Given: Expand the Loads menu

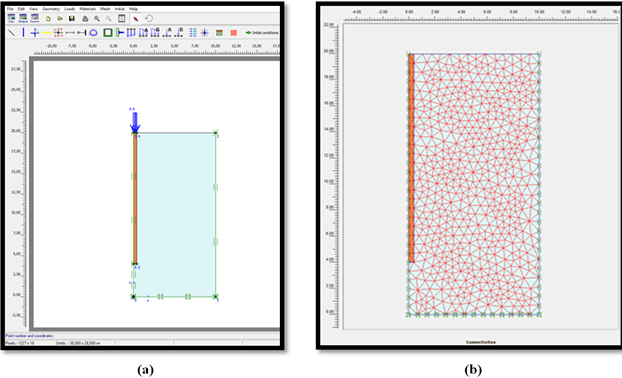Looking at the screenshot, I should 69,9.
